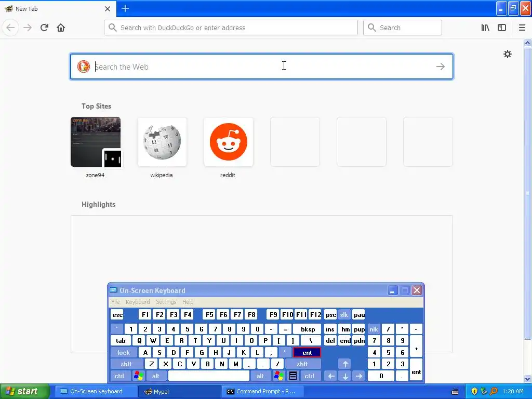Reload the page with the refresh icon
532x399 pixels.
[44, 28]
